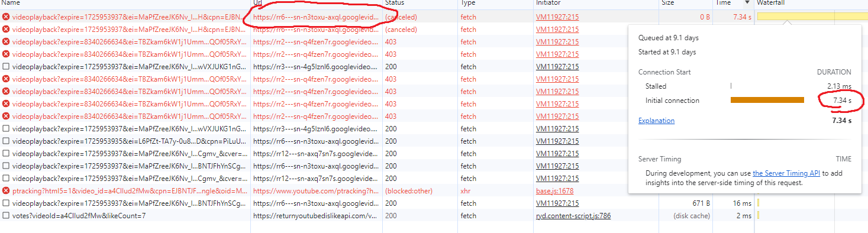Click the yellow waterfall bar in the 2 ms row
The image size is (868, 233).
[758, 216]
